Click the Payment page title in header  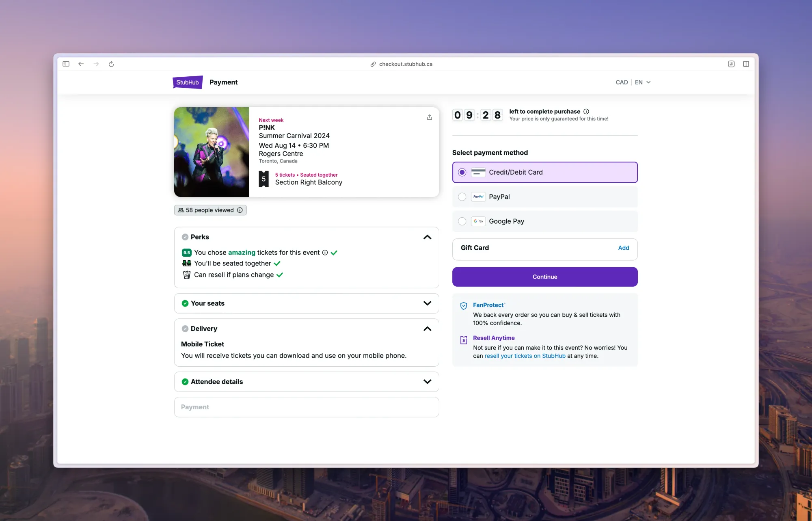click(x=224, y=82)
